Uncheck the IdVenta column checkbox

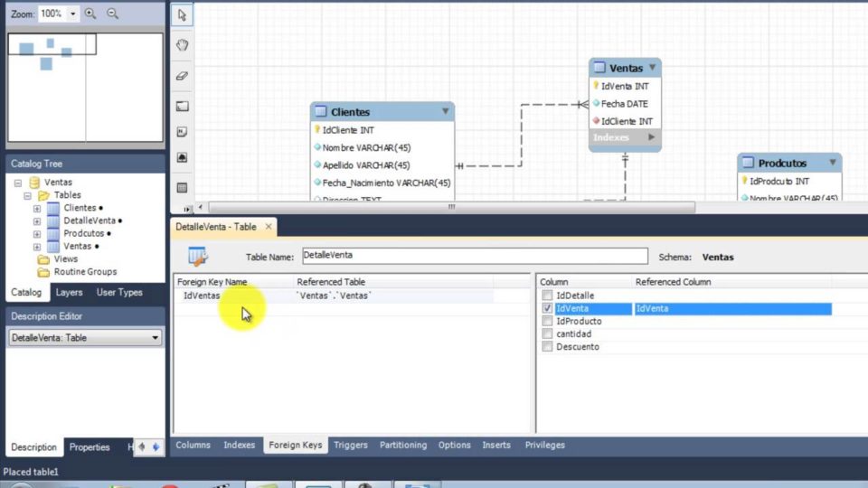pos(547,308)
